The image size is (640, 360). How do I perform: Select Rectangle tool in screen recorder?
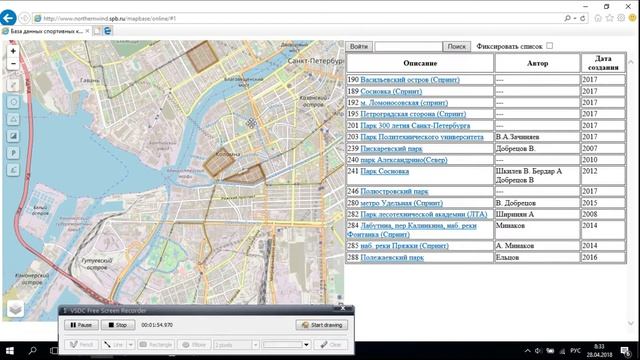pos(156,345)
